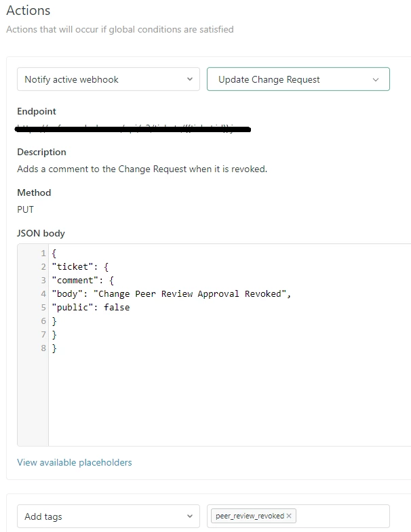Viewport: 411px width, 532px height.
Task: Click the PUT method value
Action: [x=25, y=209]
